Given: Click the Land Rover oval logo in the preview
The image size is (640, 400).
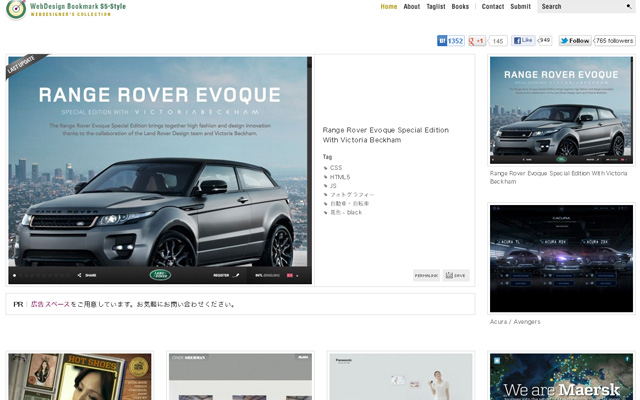Looking at the screenshot, I should (x=160, y=275).
